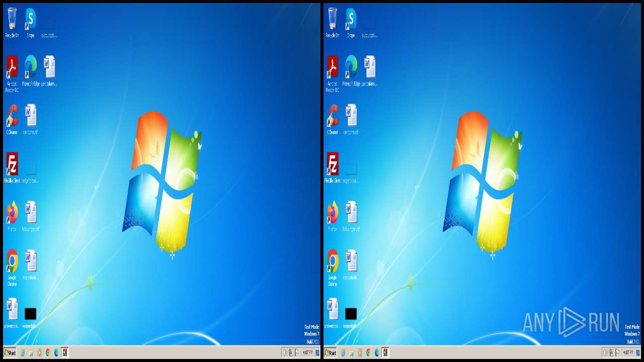Select Word file under Chrome, left desktop

(x=12, y=313)
